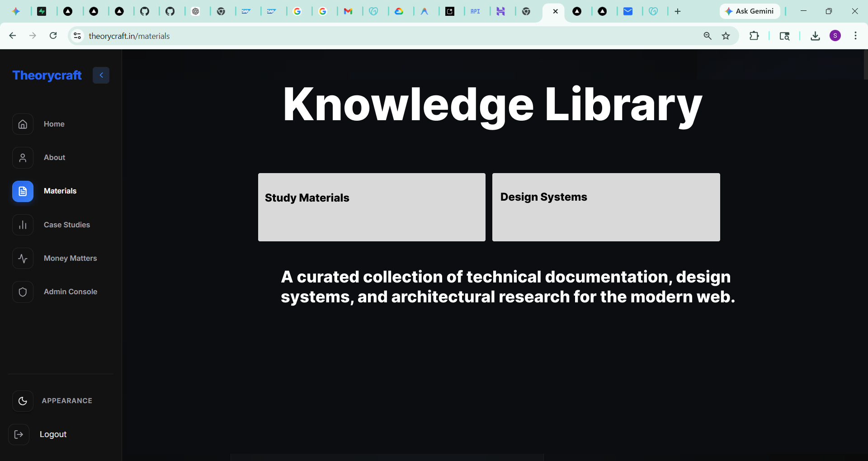The image size is (868, 461).
Task: Click the Theorycraft logo link
Action: click(47, 75)
